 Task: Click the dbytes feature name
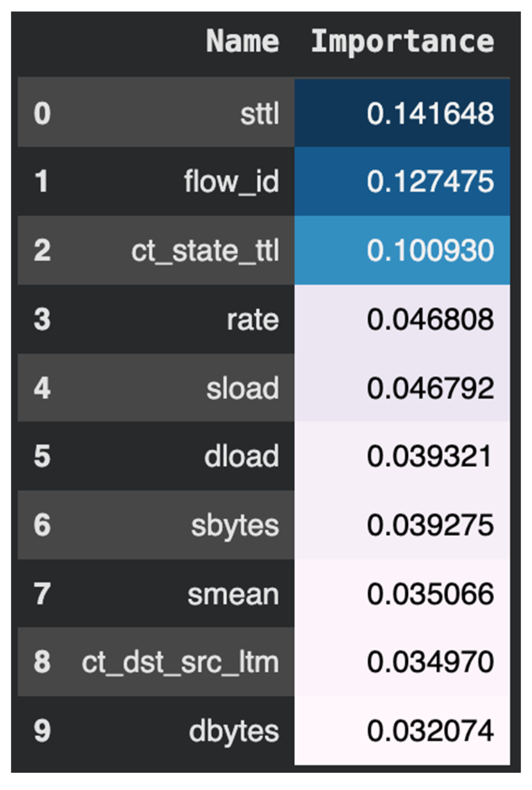point(234,731)
